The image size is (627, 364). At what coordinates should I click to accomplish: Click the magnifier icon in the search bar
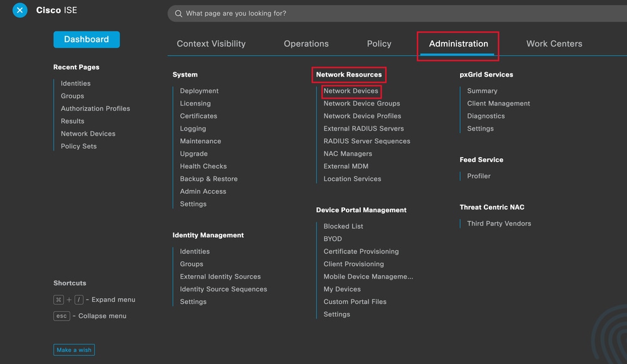(178, 14)
